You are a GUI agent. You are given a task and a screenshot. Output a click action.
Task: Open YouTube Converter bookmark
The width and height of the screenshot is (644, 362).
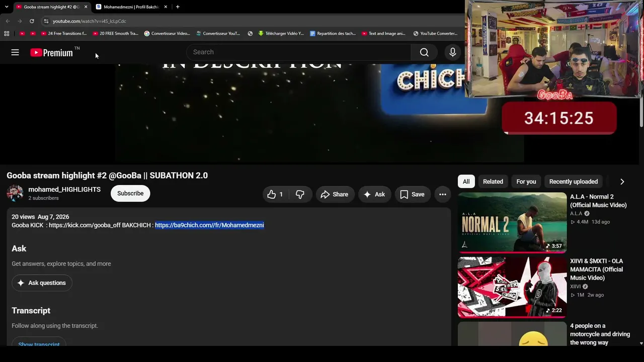436,34
